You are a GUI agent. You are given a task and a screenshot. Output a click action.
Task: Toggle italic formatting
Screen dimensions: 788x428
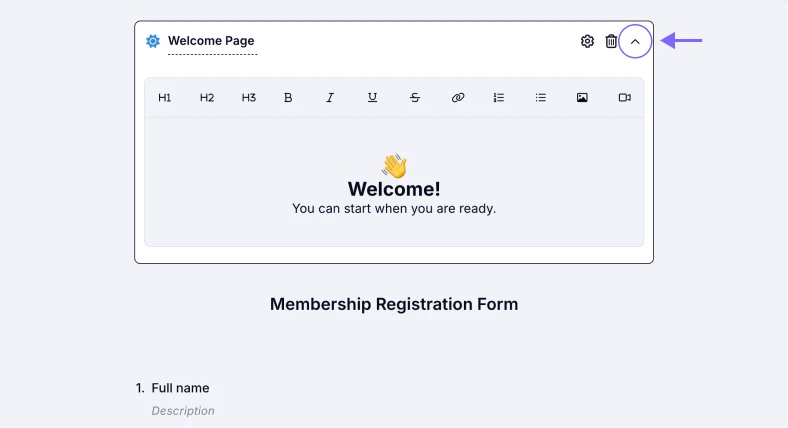coord(330,98)
